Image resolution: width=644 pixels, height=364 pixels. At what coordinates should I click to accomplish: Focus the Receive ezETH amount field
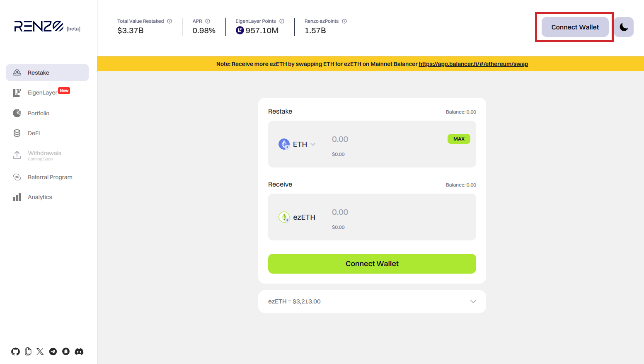tap(401, 212)
